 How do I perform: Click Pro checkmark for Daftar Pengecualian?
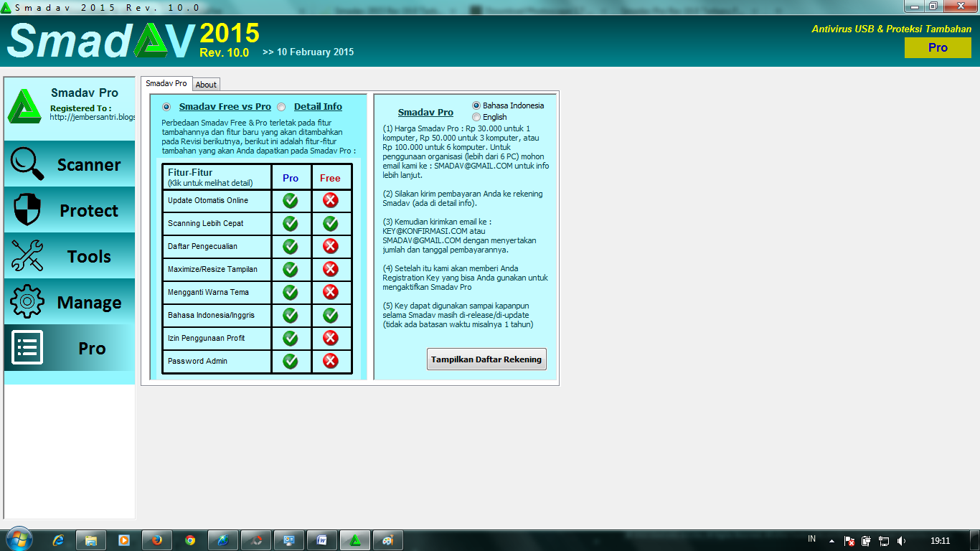(x=291, y=246)
